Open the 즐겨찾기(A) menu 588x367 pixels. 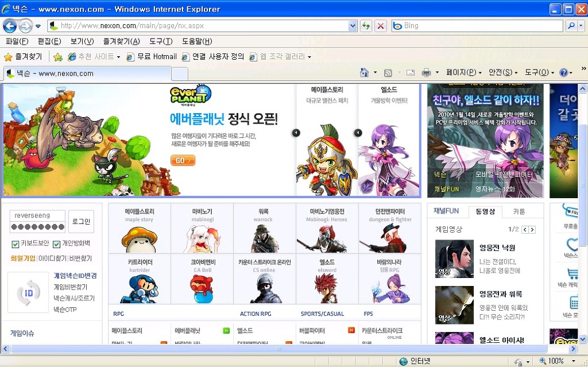pyautogui.click(x=122, y=41)
